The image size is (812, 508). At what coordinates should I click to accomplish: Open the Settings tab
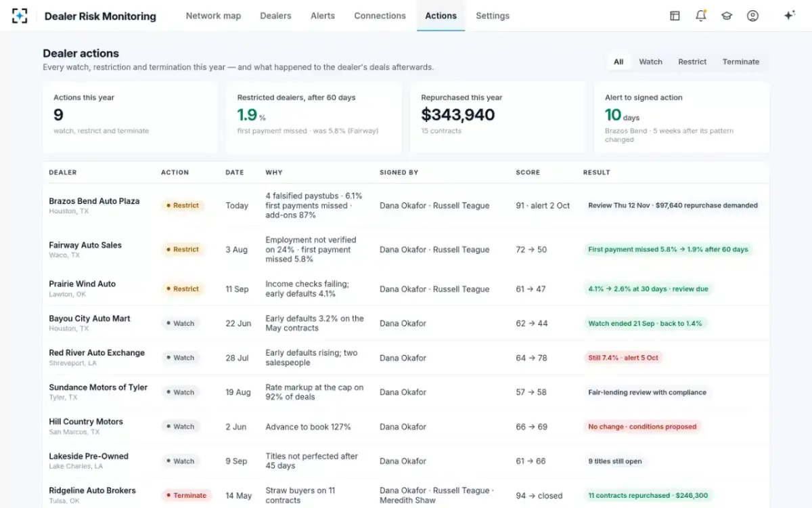click(x=493, y=16)
